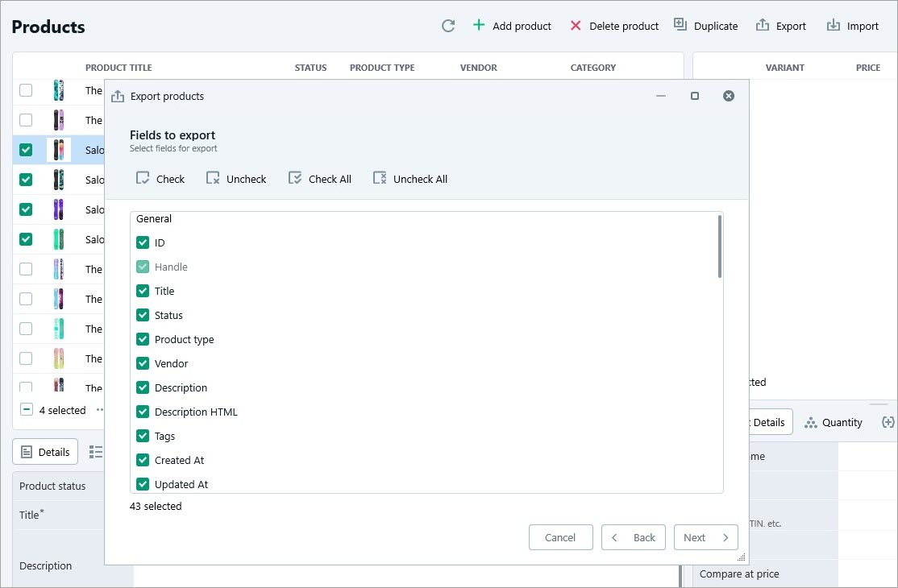Open the Quantity tab
Viewport: 898px width, 588px height.
(834, 423)
